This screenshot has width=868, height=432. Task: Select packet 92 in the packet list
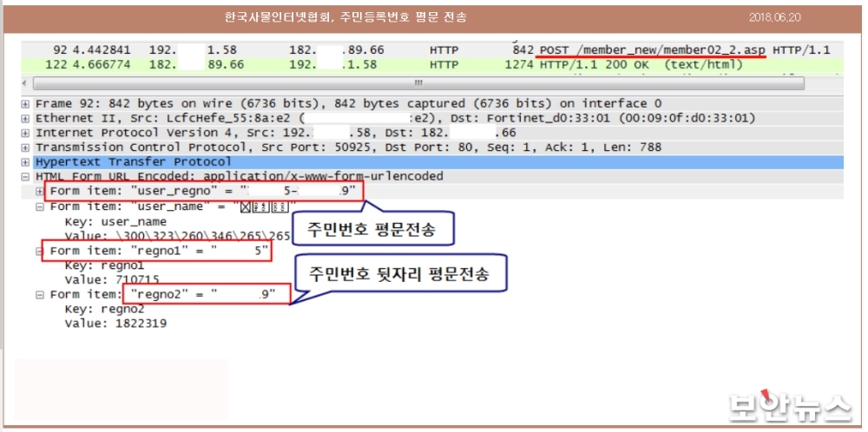[431, 50]
